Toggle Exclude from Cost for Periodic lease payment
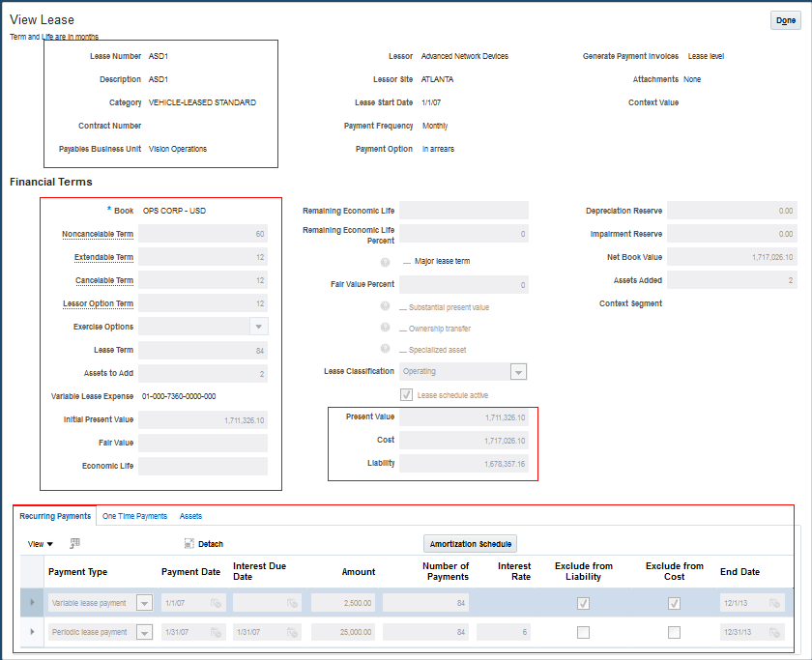Image resolution: width=812 pixels, height=660 pixels. tap(674, 632)
